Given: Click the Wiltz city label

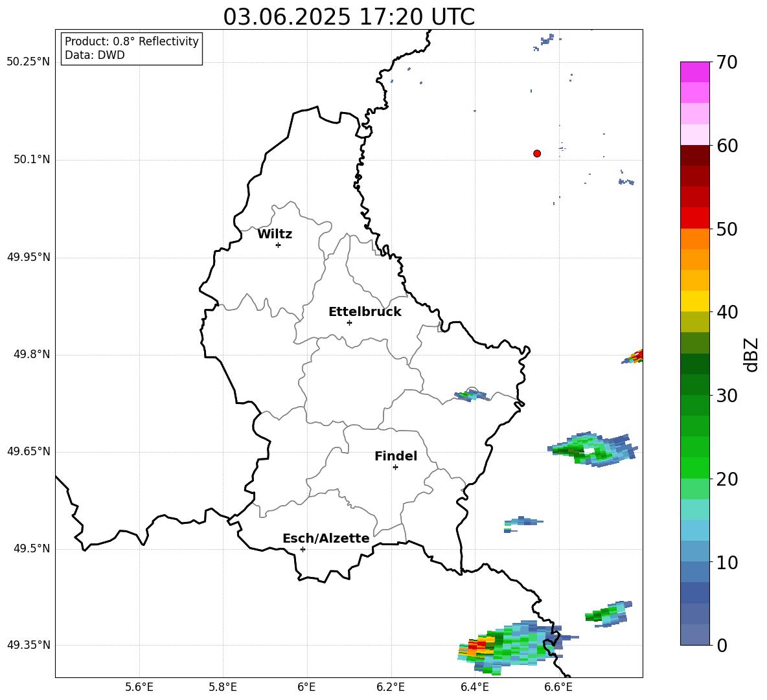Looking at the screenshot, I should [275, 234].
